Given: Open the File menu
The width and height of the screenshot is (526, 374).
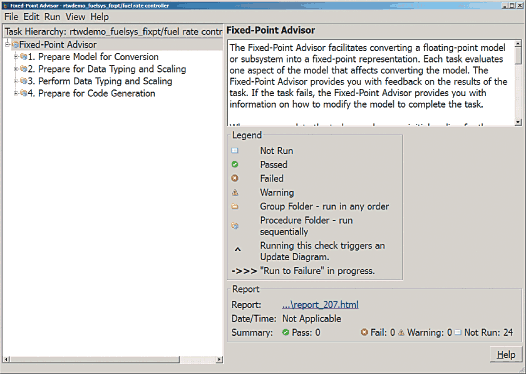Looking at the screenshot, I should point(11,17).
